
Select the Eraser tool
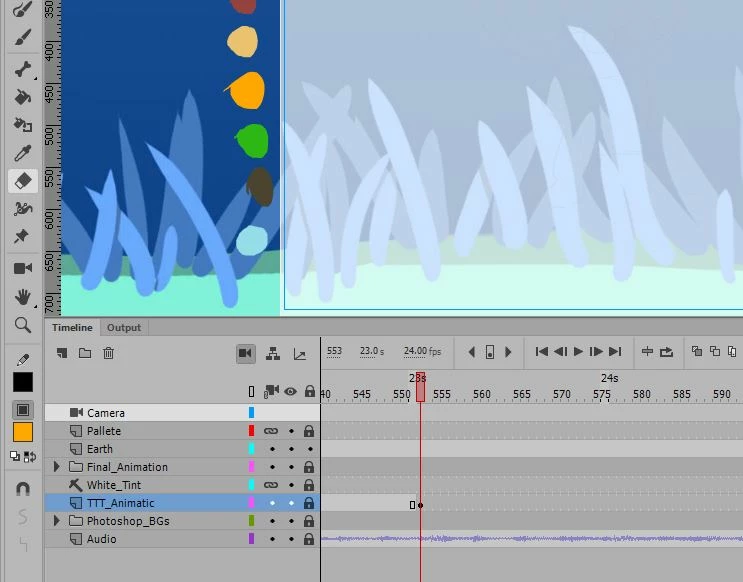point(23,181)
